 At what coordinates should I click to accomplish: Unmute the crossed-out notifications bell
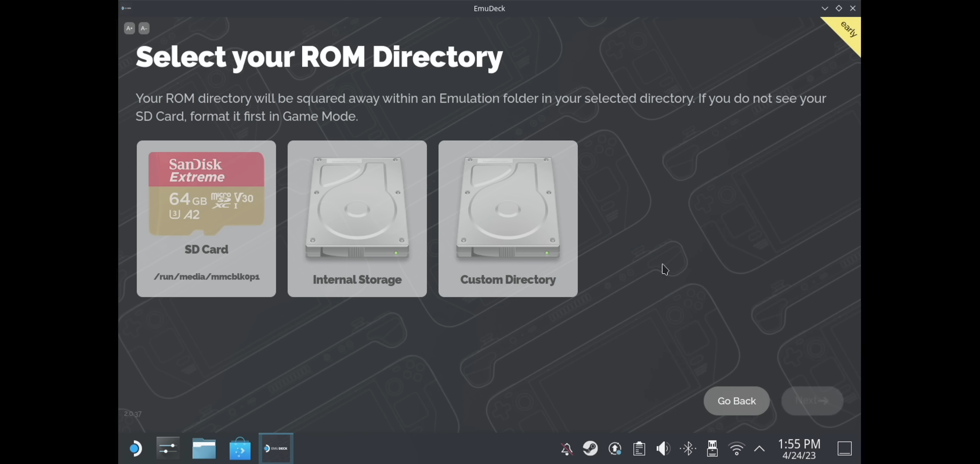(567, 448)
